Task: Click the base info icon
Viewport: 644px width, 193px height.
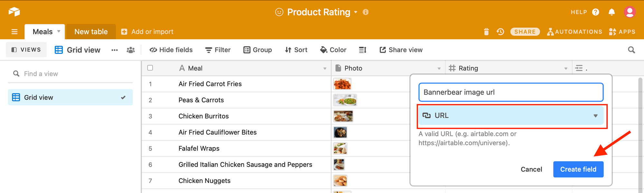Action: (365, 12)
